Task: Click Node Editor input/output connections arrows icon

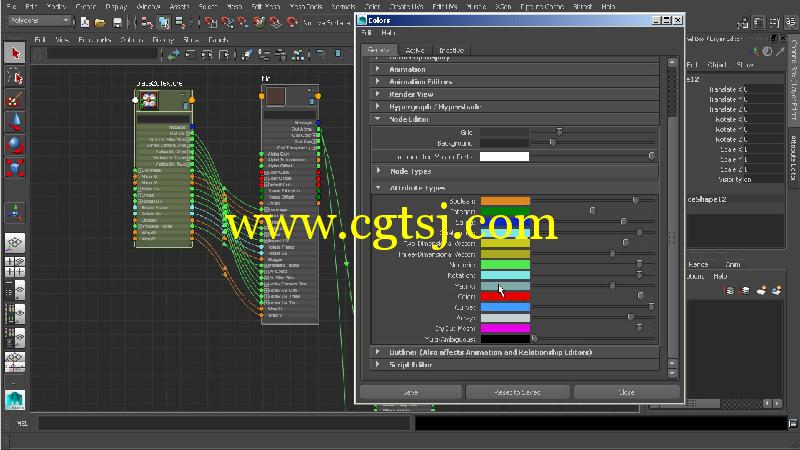Action: click(x=174, y=55)
